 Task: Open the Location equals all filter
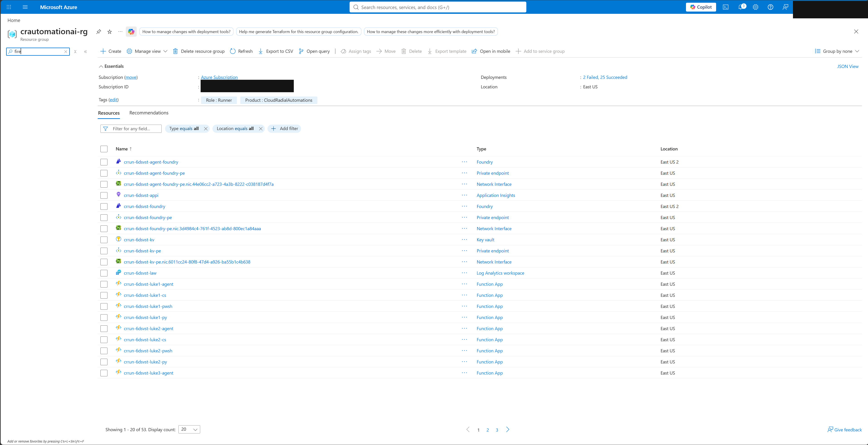click(x=235, y=129)
